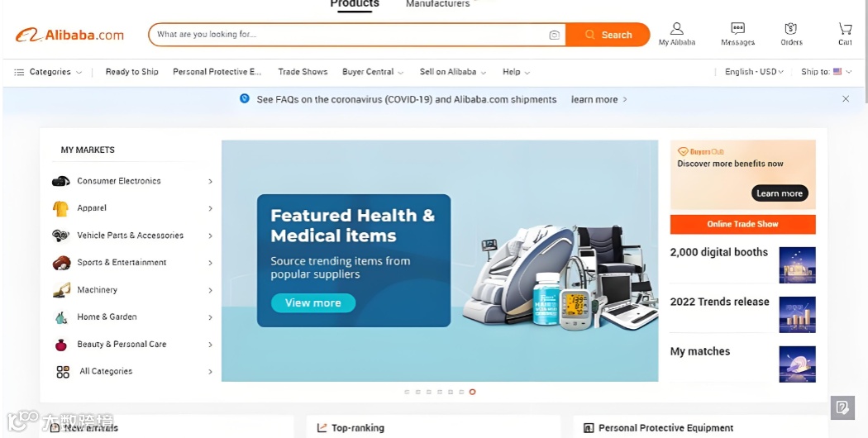View the Orders icon
Viewport: 868px width, 438px height.
point(790,29)
